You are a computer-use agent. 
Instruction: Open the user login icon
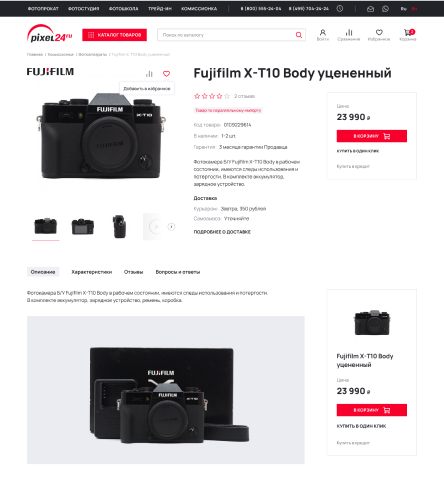point(323,32)
